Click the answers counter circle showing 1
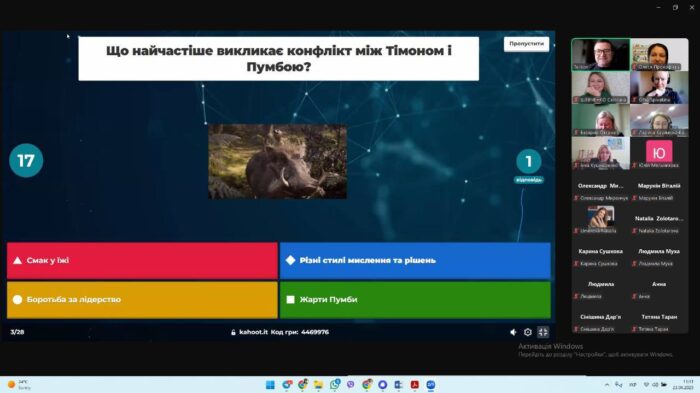This screenshot has height=393, width=700. click(529, 161)
